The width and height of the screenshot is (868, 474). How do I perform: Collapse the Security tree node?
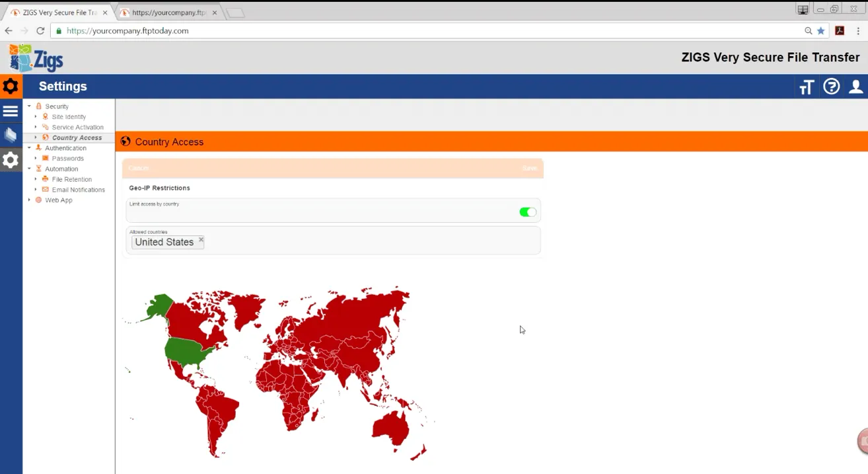pyautogui.click(x=29, y=106)
